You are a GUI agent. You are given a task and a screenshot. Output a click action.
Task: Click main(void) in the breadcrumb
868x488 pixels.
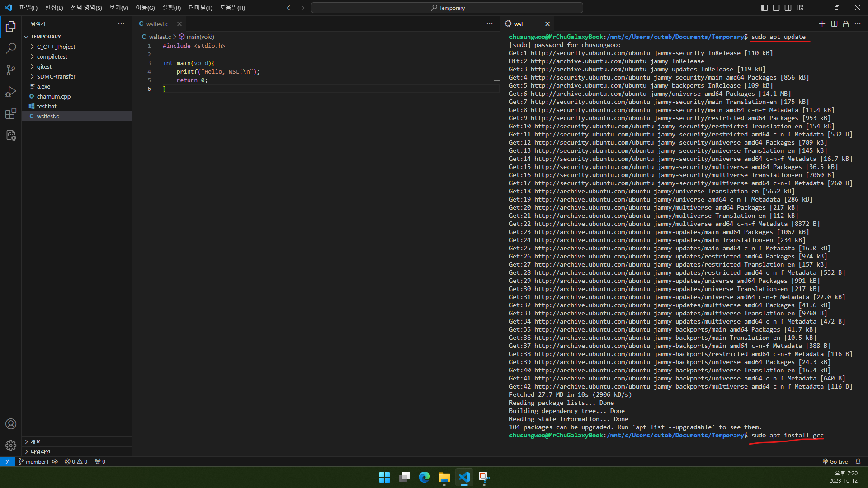(197, 37)
